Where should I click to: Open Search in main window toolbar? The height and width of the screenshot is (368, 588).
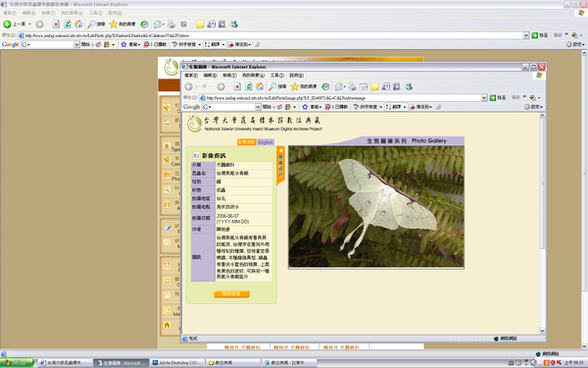(96, 25)
